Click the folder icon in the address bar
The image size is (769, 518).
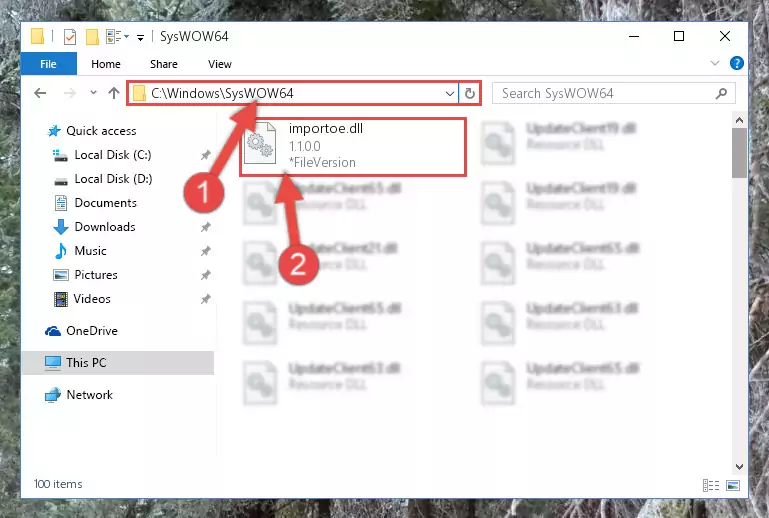pyautogui.click(x=139, y=93)
